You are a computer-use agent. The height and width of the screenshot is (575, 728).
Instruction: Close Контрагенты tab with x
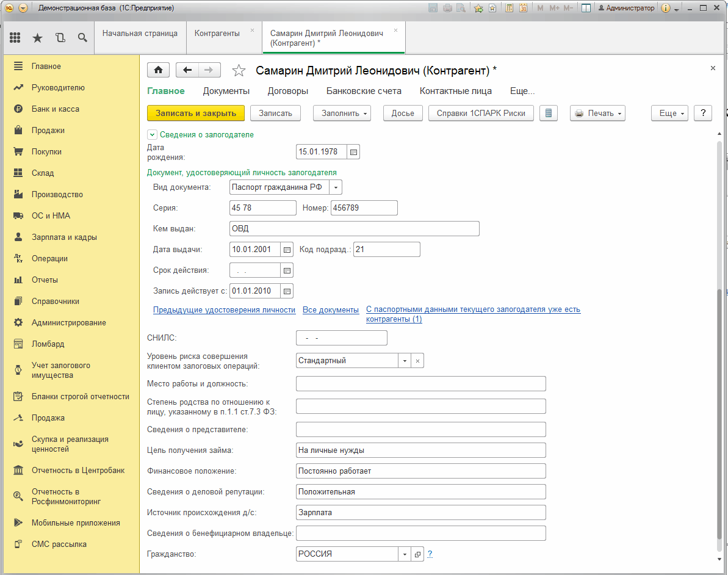252,30
